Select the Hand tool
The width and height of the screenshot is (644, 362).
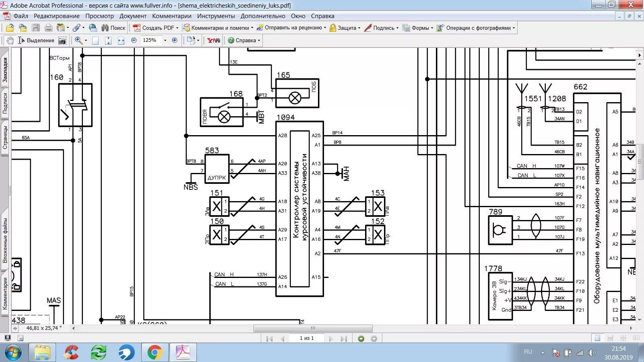10,40
